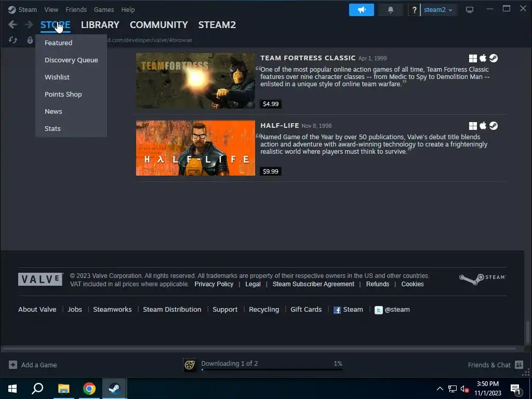Click the download progress bar
This screenshot has width=532, height=399.
point(272,369)
